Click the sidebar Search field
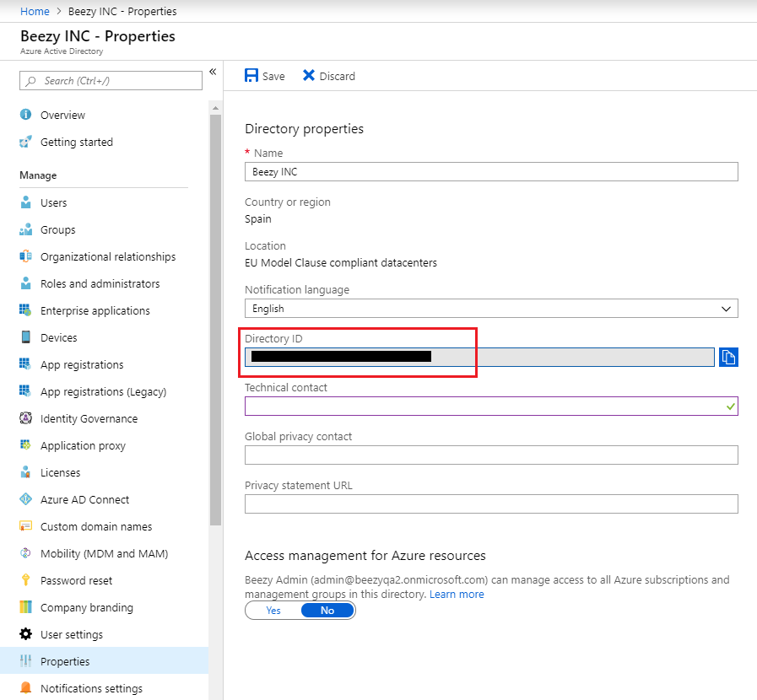This screenshot has height=700, width=757. [111, 81]
